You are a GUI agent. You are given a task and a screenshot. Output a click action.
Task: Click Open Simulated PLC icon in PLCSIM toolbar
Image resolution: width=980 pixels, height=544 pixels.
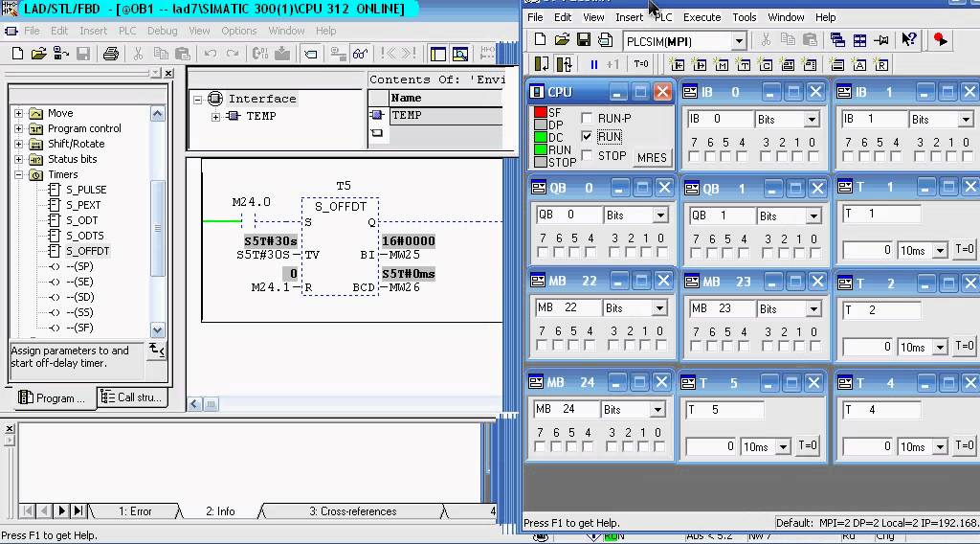click(562, 40)
